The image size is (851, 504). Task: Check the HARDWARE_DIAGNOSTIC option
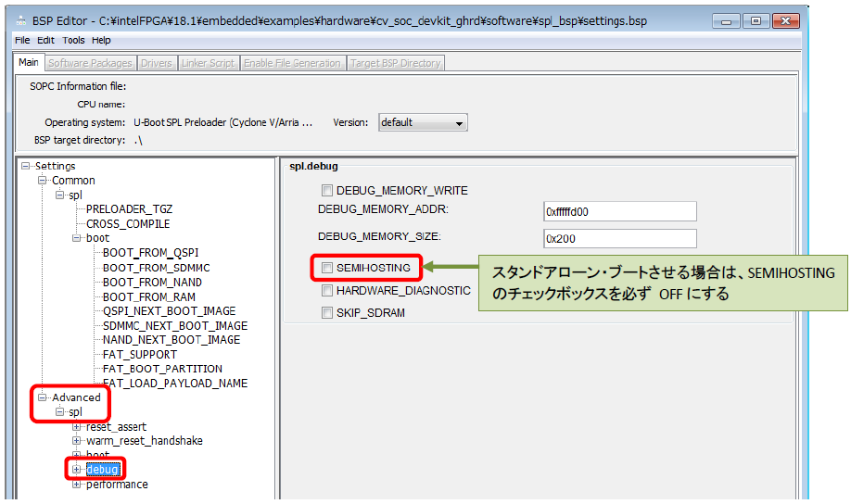pos(326,291)
